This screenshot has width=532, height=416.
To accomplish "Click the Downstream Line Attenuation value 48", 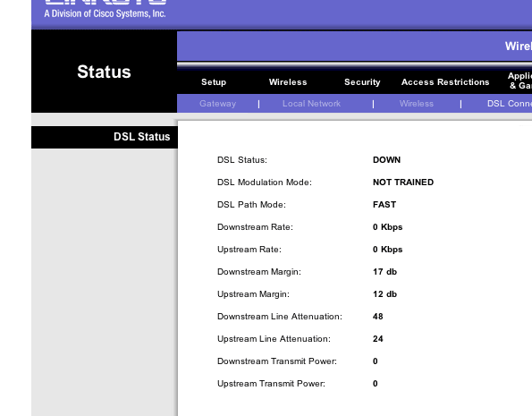I will pyautogui.click(x=378, y=317).
